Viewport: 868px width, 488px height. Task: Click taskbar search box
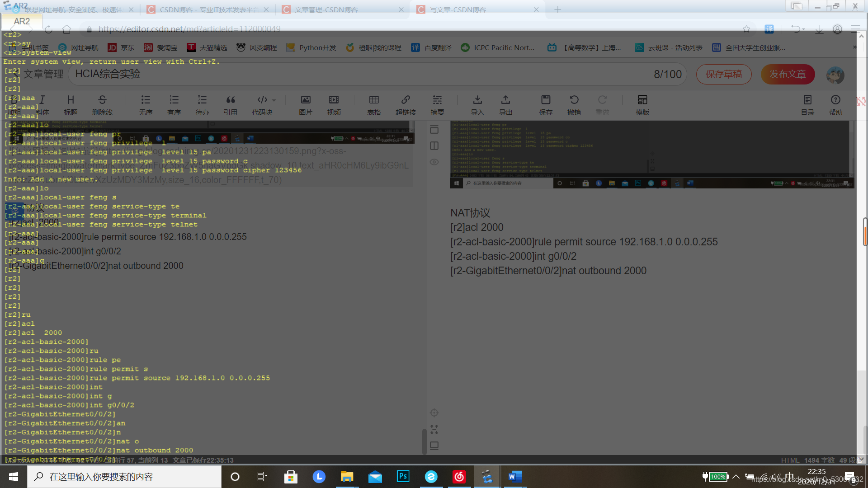click(x=124, y=477)
